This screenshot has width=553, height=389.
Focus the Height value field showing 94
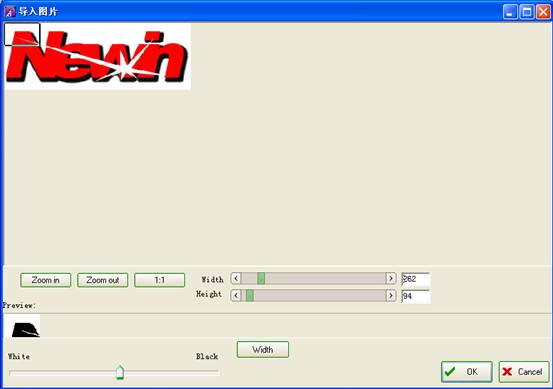[416, 296]
